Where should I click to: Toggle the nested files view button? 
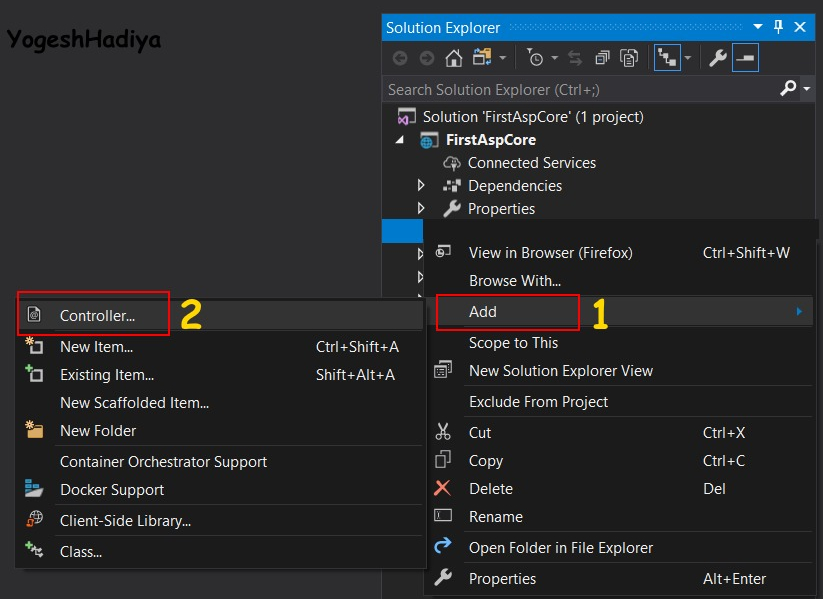667,58
